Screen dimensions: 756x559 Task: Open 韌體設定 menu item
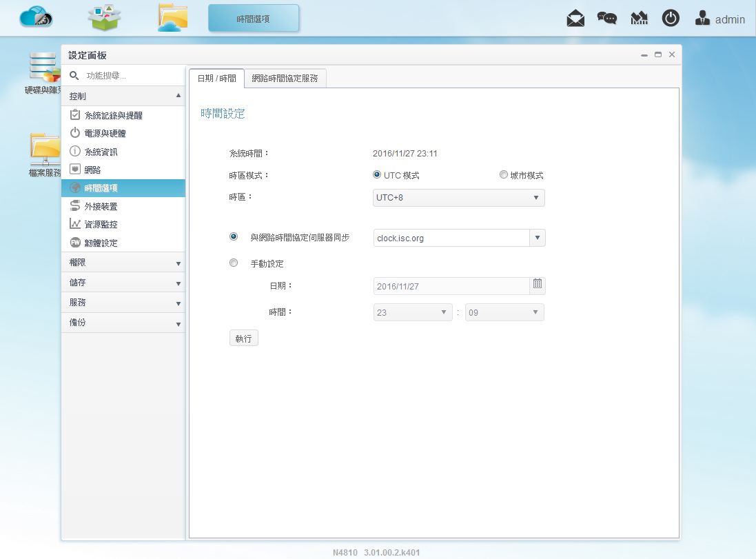123,243
